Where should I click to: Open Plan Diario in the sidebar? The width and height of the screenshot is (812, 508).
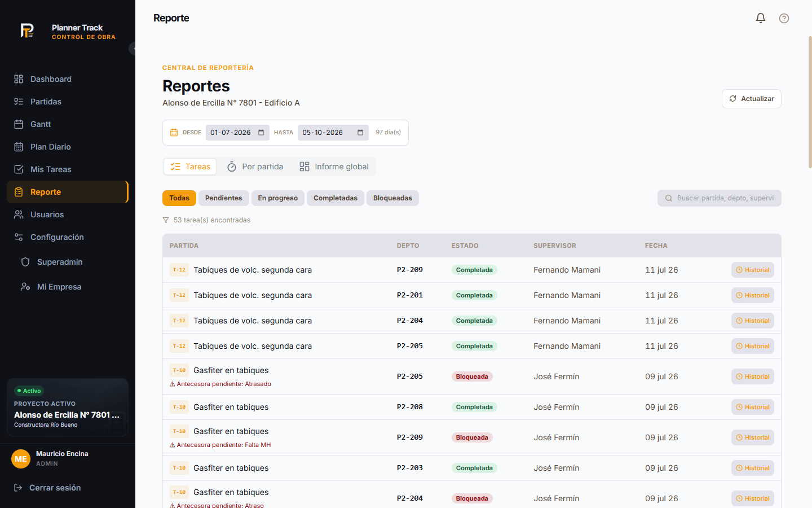click(x=68, y=147)
